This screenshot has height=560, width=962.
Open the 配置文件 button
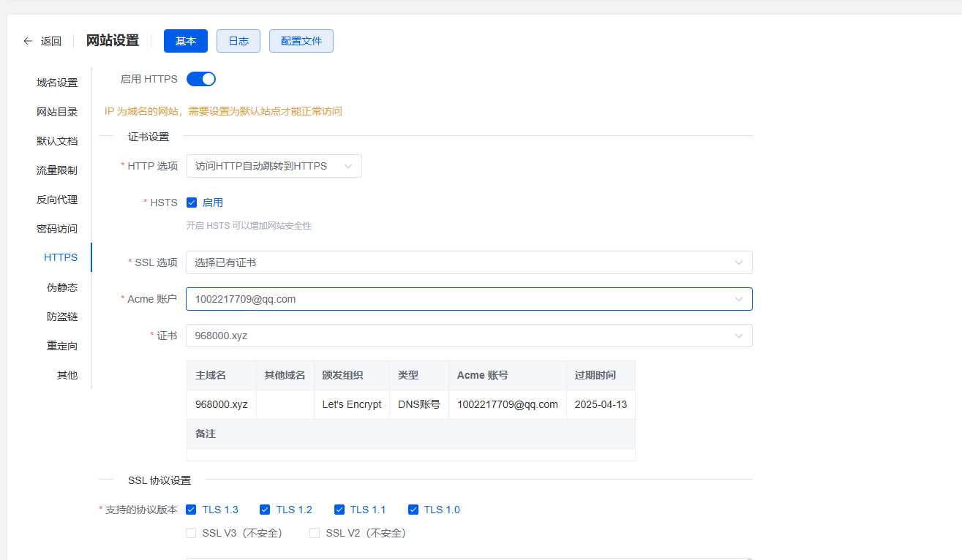point(301,41)
